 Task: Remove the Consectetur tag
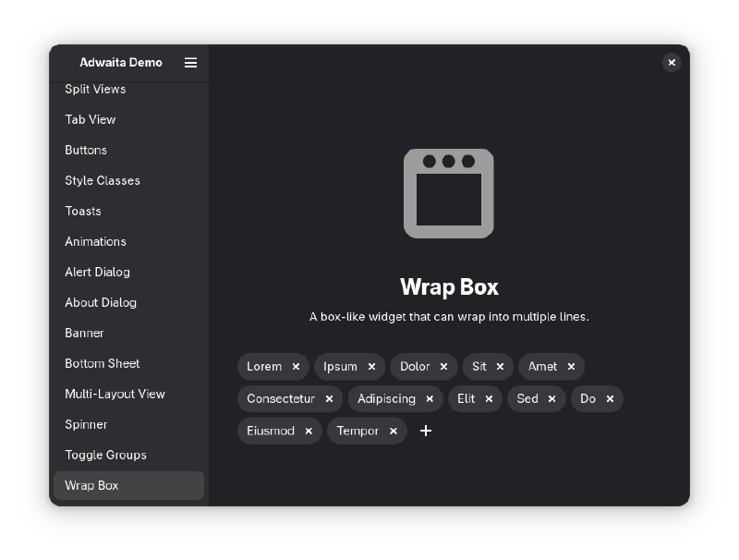[329, 399]
